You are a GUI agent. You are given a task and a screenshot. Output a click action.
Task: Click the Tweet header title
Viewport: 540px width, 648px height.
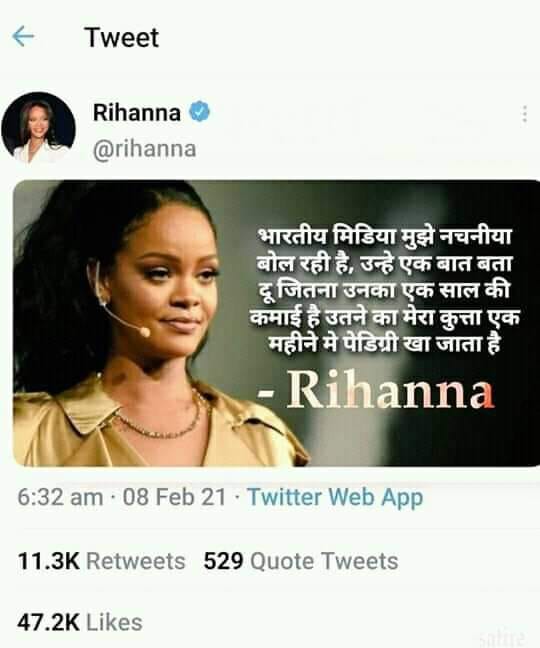point(121,38)
